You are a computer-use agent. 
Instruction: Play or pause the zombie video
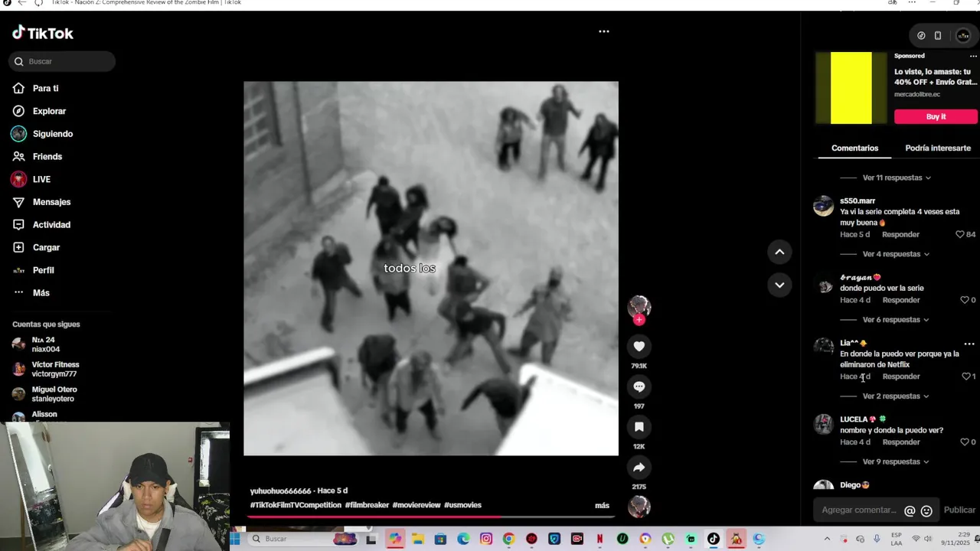point(431,268)
